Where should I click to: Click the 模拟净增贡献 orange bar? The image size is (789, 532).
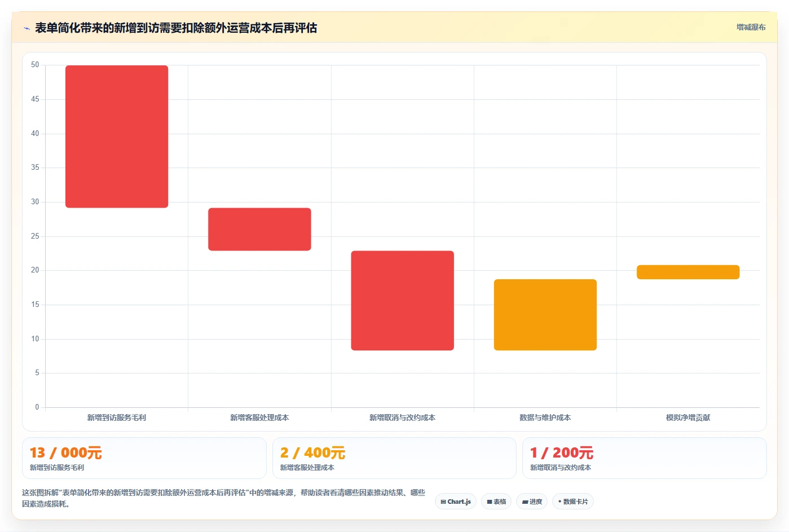pos(688,272)
